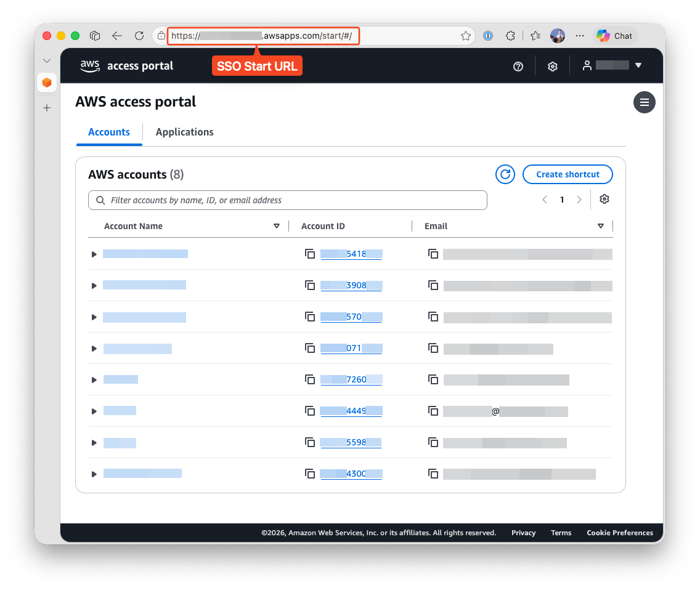The height and width of the screenshot is (590, 700).
Task: Expand the account row with ID 5598
Action: point(94,443)
